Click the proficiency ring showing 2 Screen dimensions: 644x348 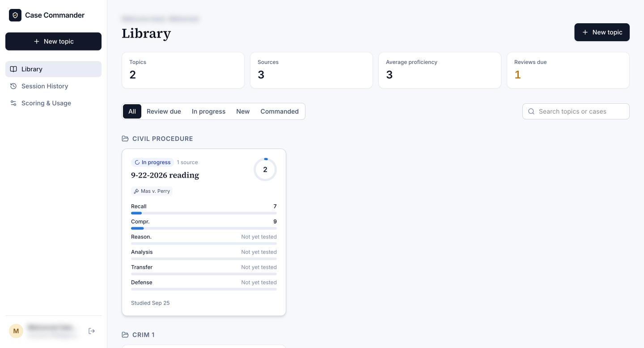click(265, 170)
